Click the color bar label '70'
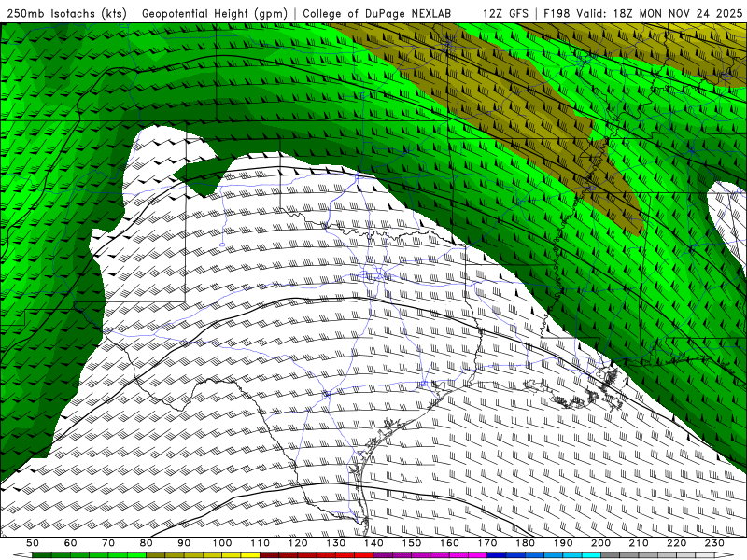Viewport: 747px width, 560px height. coord(108,543)
